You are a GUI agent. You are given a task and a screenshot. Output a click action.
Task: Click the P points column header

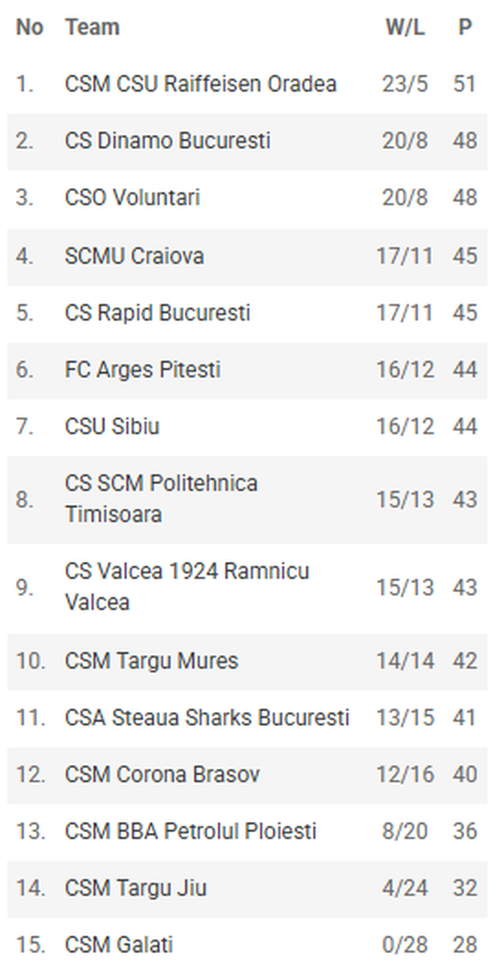(465, 27)
